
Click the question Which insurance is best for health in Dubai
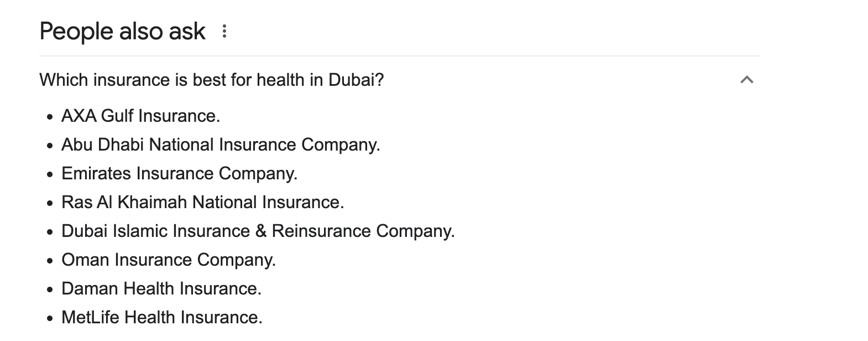click(x=212, y=80)
